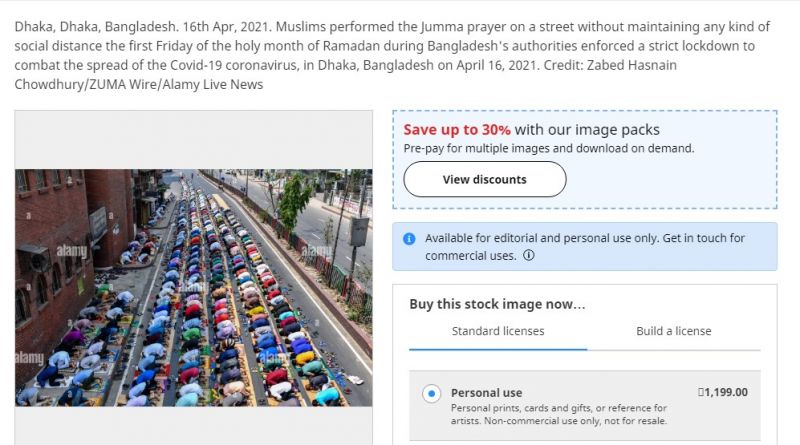Viewport: 800px width, 445px height.
Task: Open the Jumma prayer street photo preview
Action: (x=194, y=288)
